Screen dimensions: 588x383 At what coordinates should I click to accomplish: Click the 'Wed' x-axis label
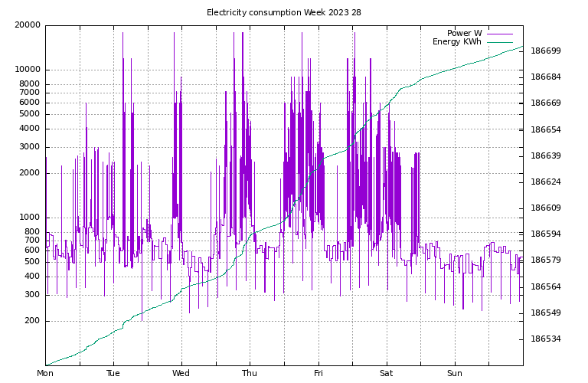pos(181,373)
